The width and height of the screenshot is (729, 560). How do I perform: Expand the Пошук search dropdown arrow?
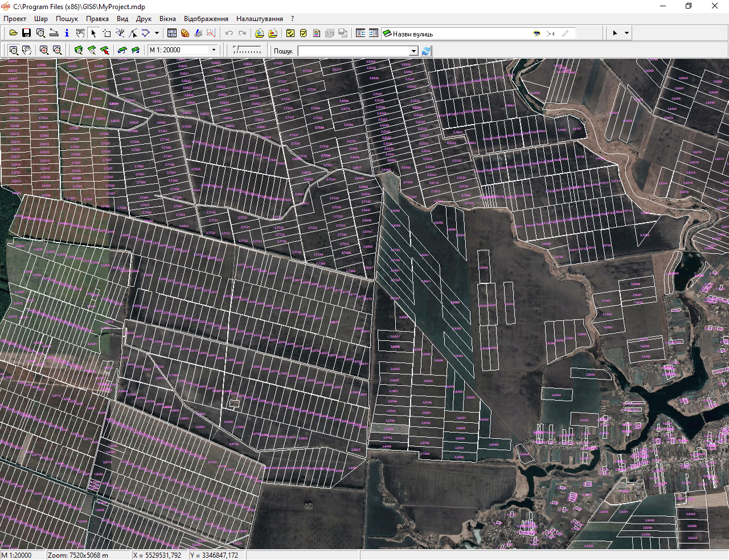(x=414, y=51)
